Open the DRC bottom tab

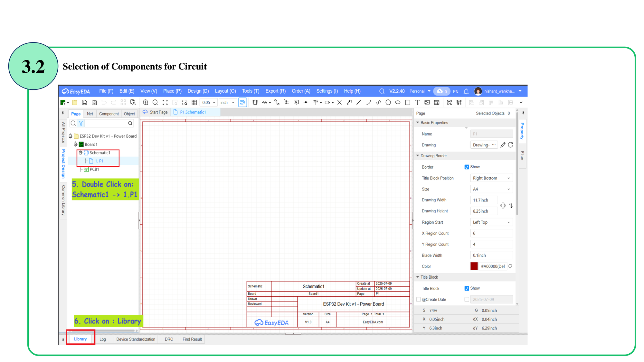coord(169,339)
